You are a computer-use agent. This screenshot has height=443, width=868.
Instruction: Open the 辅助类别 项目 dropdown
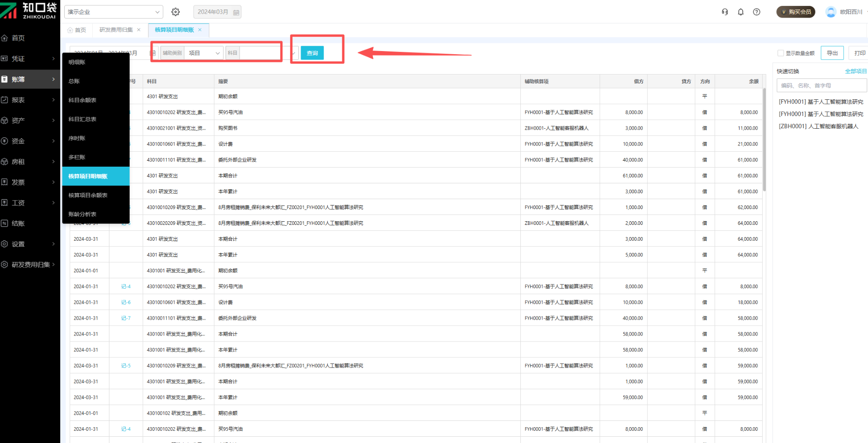[203, 53]
